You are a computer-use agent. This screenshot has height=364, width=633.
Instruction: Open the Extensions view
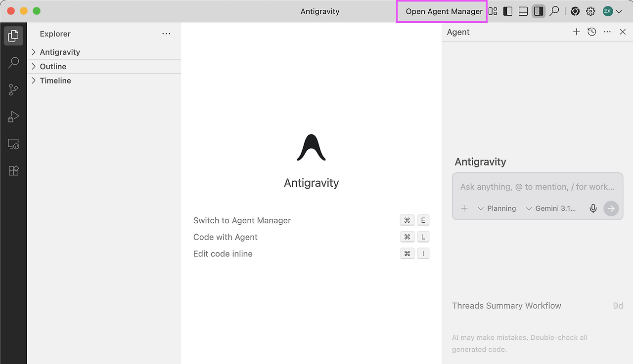[x=13, y=171]
